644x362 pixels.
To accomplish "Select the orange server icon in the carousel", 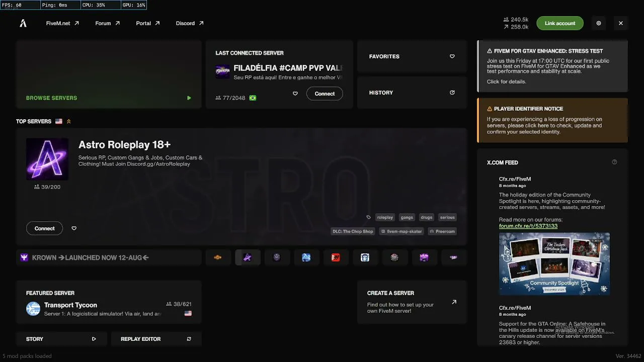I will click(218, 257).
